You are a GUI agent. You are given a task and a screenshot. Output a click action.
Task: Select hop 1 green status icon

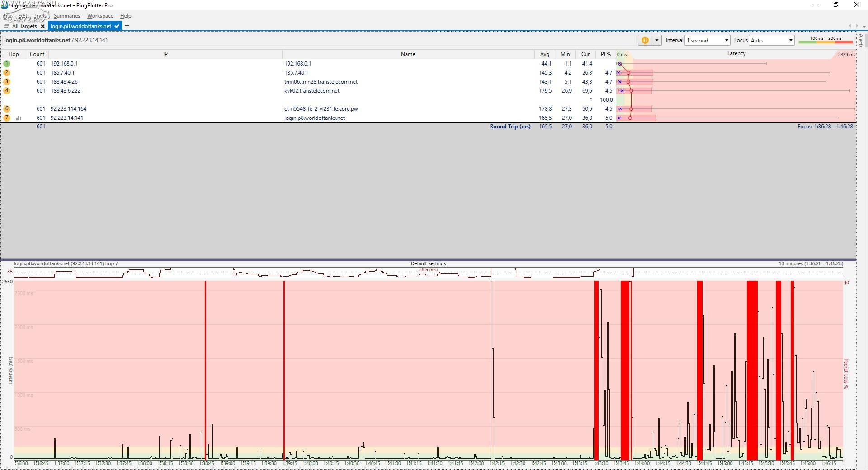pos(7,64)
